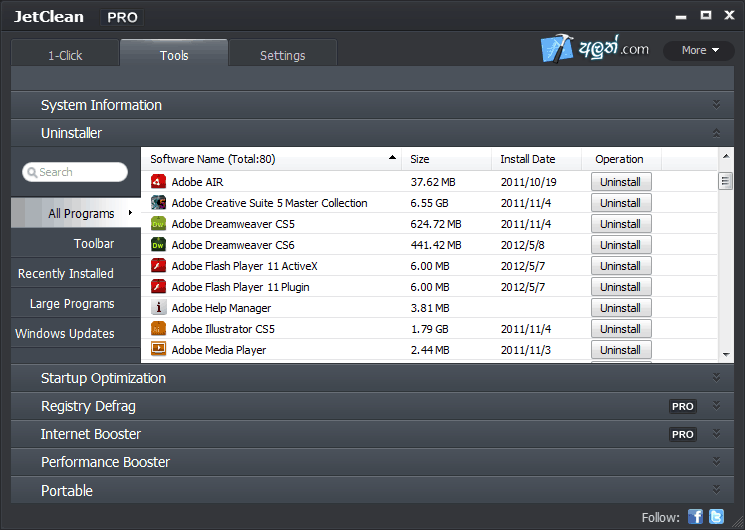Screen dimensions: 745x530
Task: Click the 2012/5/8 install date
Action: (x=523, y=245)
